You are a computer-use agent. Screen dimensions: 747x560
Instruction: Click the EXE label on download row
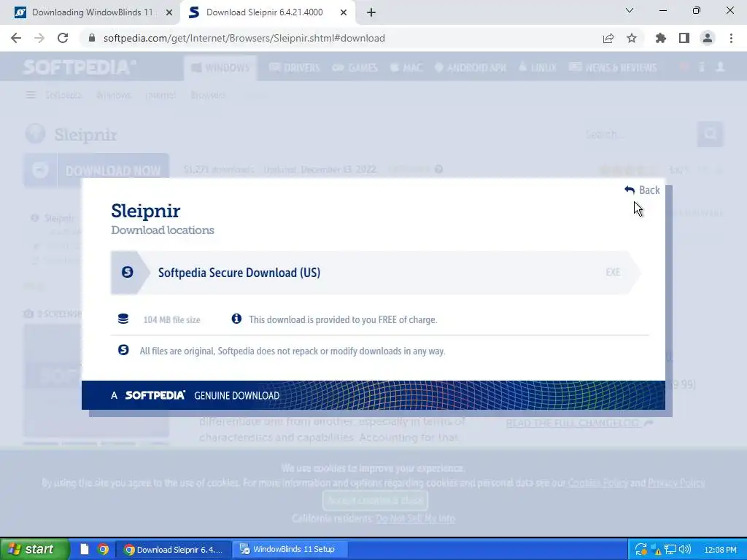(613, 272)
